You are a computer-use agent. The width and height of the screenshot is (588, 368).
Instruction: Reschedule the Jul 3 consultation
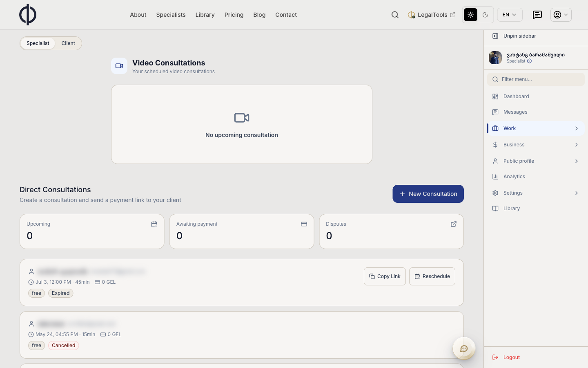point(432,276)
